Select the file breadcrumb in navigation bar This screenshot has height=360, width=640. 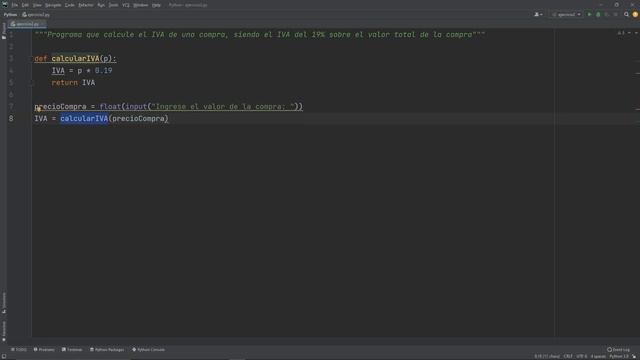[x=36, y=15]
